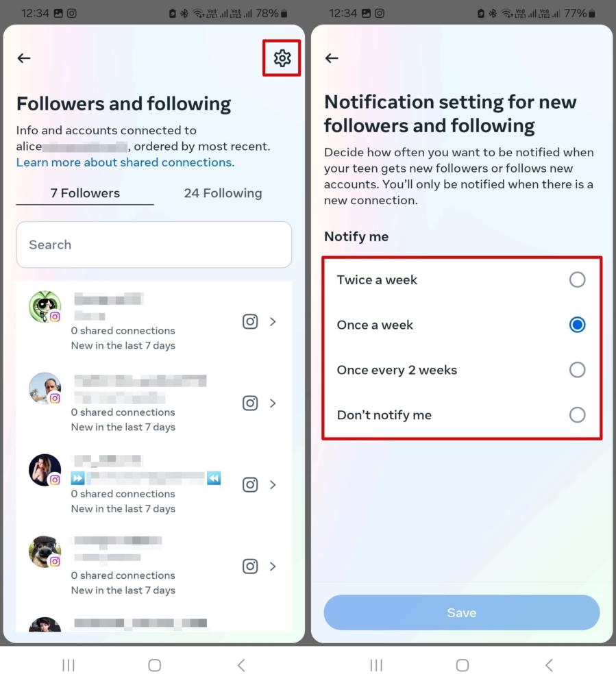The width and height of the screenshot is (616, 685).
Task: Select the 7 Followers tab
Action: (x=84, y=193)
